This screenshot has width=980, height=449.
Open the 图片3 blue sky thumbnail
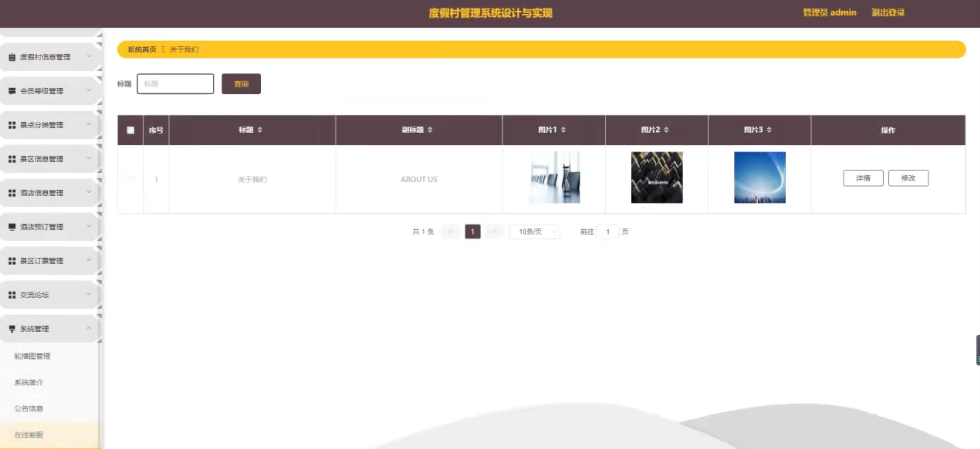click(760, 177)
